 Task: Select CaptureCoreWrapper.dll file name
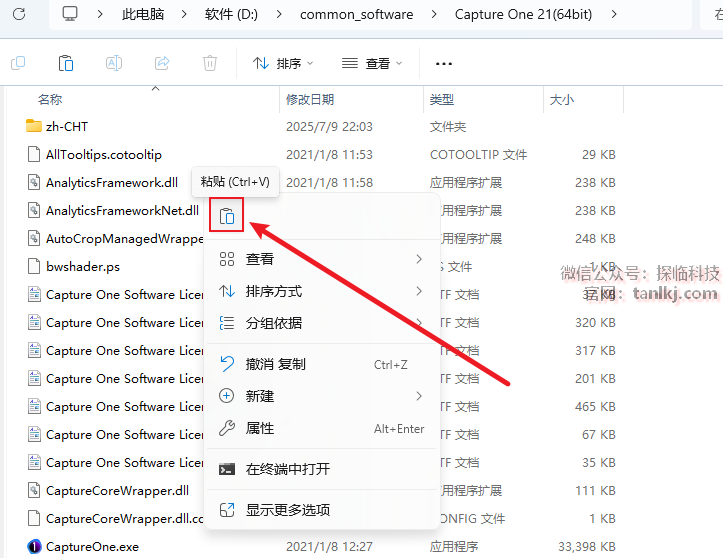click(x=118, y=491)
